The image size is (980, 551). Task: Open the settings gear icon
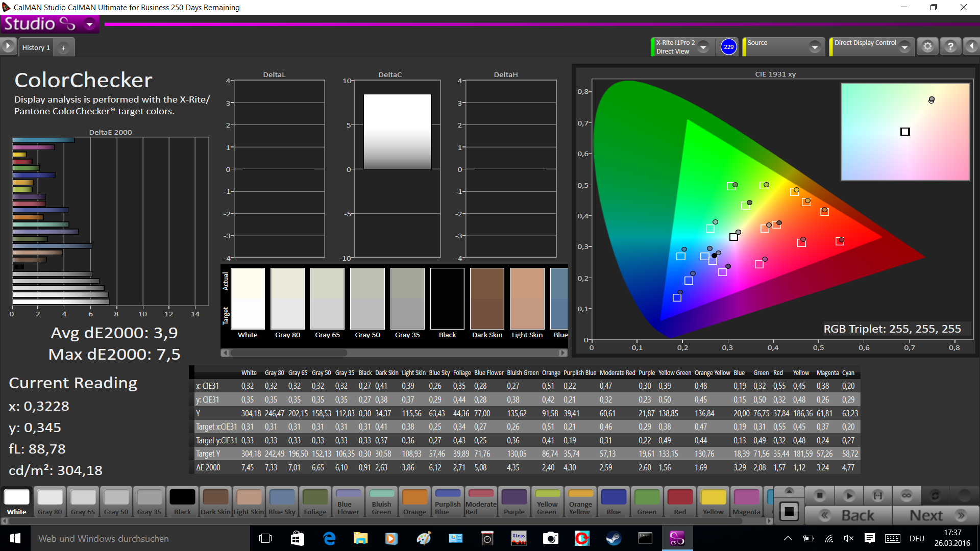[927, 46]
